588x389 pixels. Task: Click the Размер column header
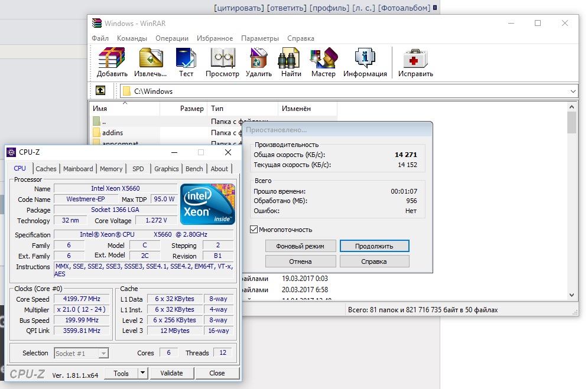(x=183, y=109)
